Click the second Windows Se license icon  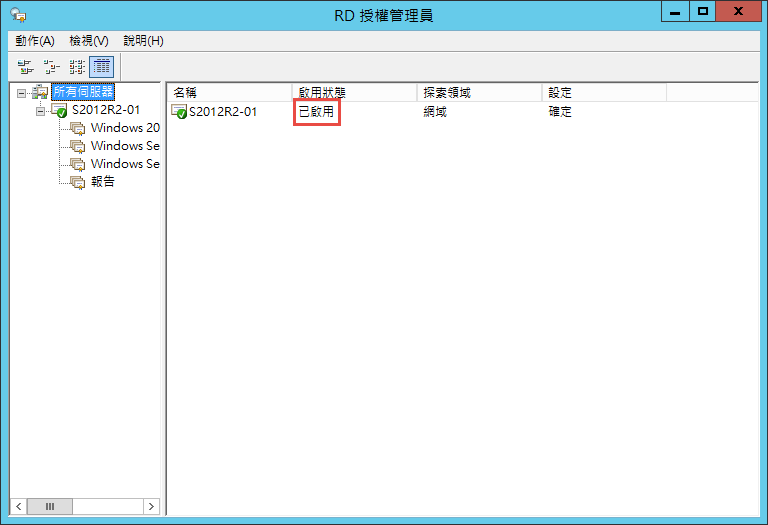point(77,164)
